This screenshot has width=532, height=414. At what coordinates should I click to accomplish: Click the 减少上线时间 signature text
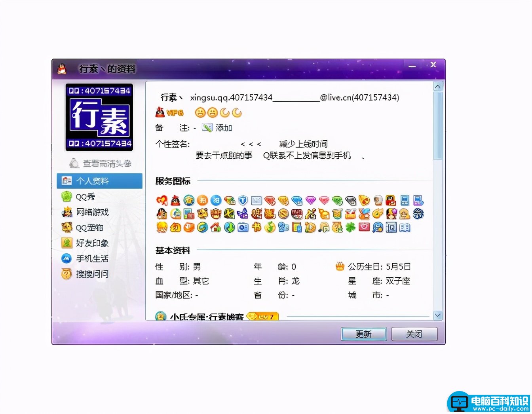coord(303,144)
